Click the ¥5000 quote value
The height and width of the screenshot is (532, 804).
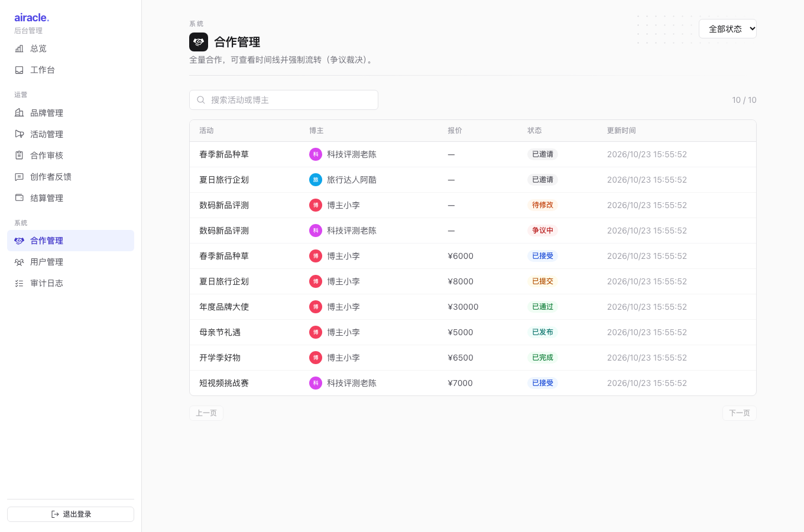click(461, 332)
